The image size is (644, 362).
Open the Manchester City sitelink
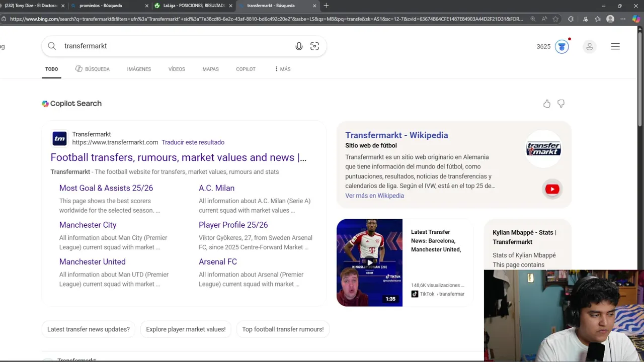(88, 225)
